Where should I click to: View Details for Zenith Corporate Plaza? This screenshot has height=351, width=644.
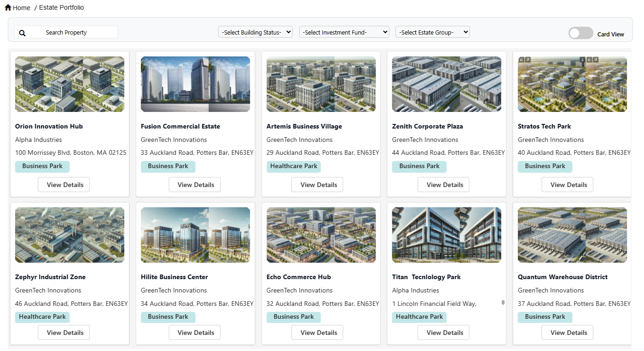[443, 184]
